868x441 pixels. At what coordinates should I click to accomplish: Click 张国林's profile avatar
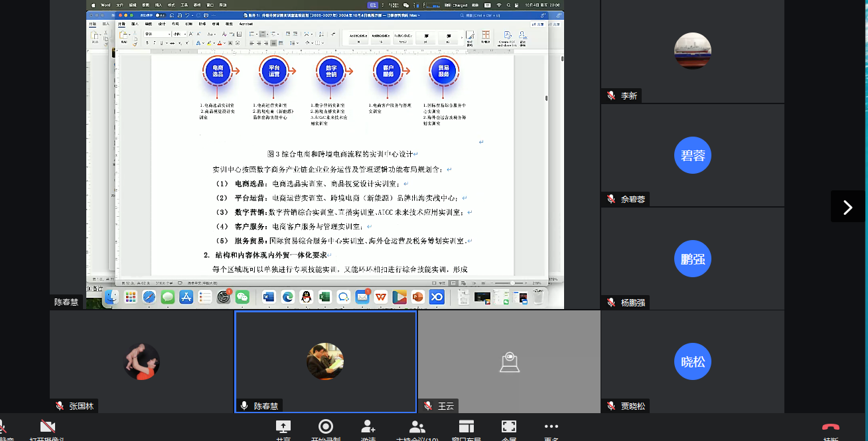tap(142, 362)
